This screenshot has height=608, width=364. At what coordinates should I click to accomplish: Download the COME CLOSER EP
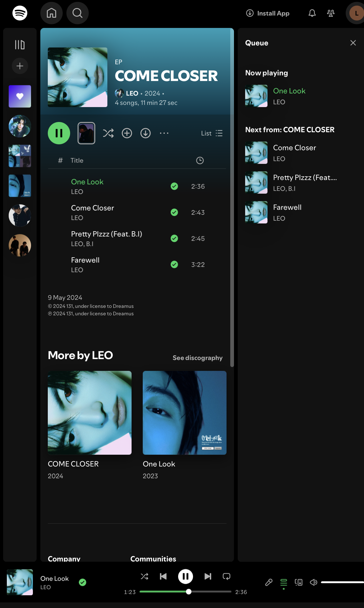coord(146,133)
